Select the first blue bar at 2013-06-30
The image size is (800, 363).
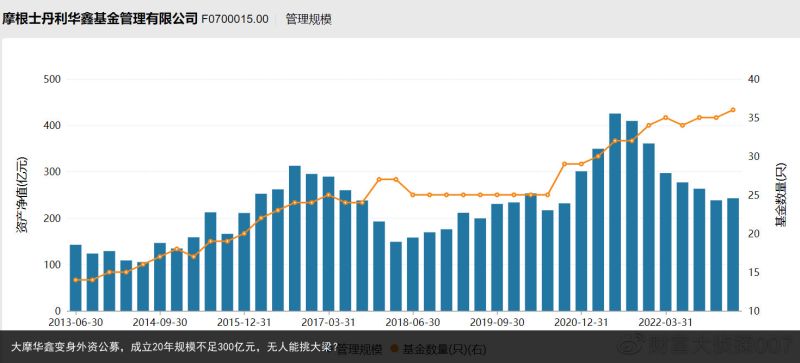(76, 278)
